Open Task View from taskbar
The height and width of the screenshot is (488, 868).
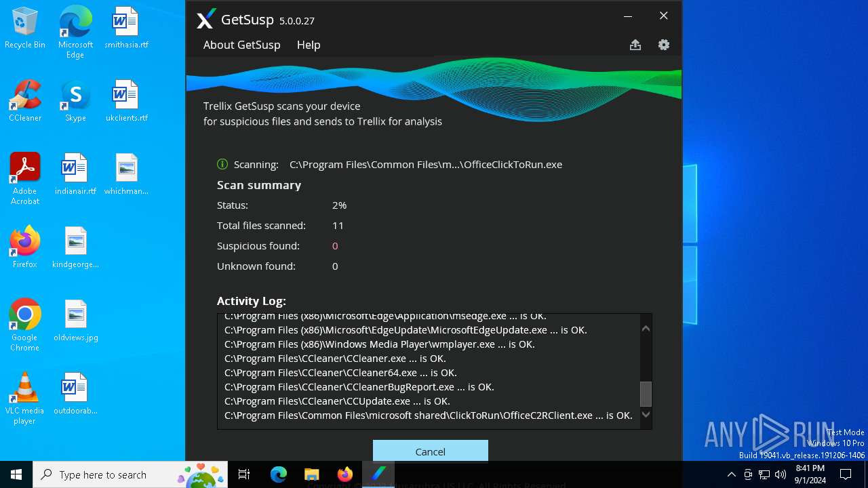coord(244,474)
